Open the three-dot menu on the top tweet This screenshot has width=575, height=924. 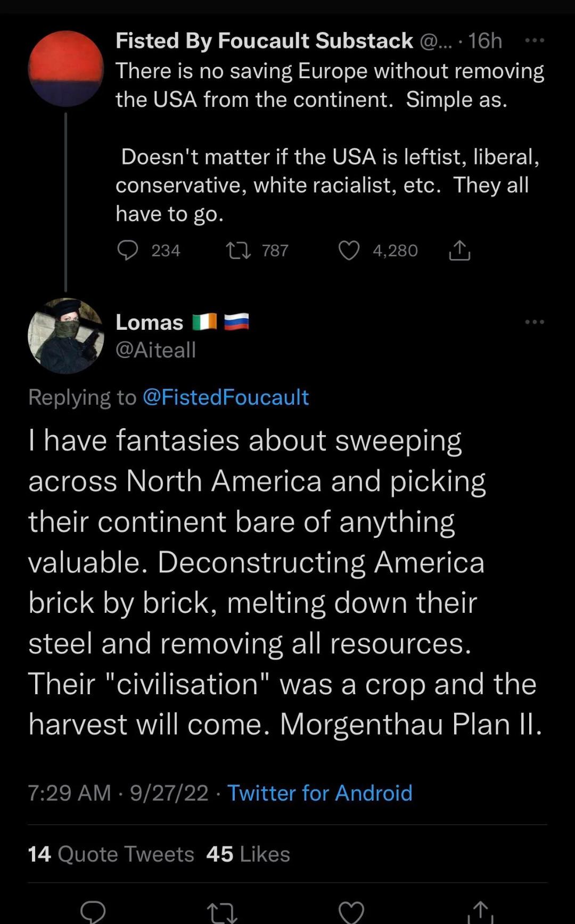535,40
